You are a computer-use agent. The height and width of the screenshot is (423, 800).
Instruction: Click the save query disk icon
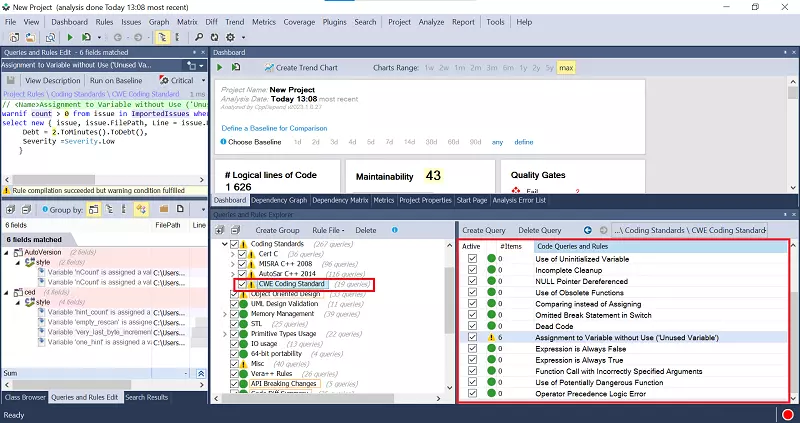(x=11, y=81)
